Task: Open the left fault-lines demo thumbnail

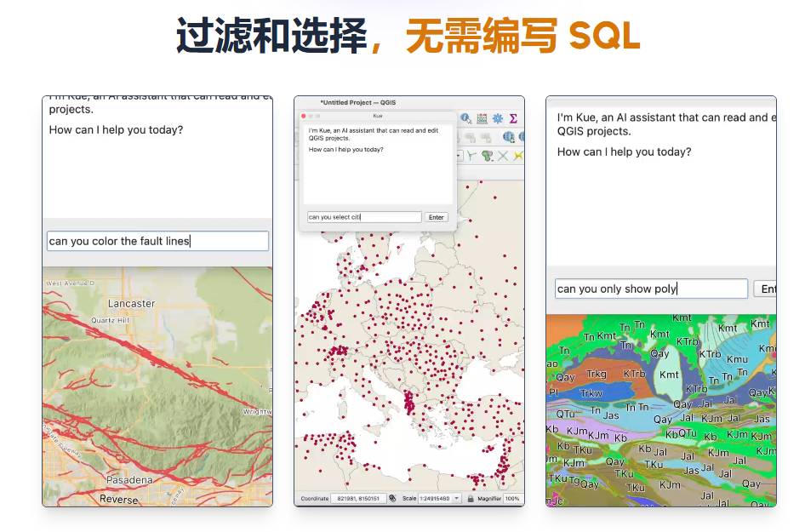Action: click(157, 301)
